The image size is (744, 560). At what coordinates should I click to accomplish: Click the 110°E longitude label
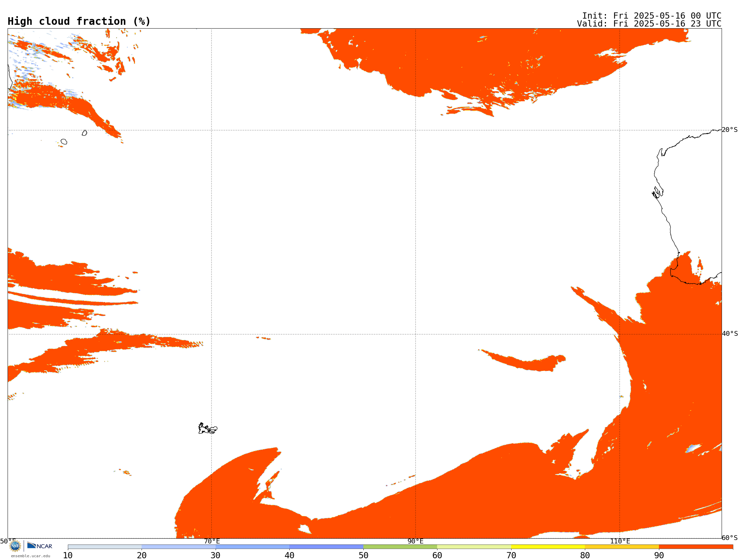coord(620,541)
